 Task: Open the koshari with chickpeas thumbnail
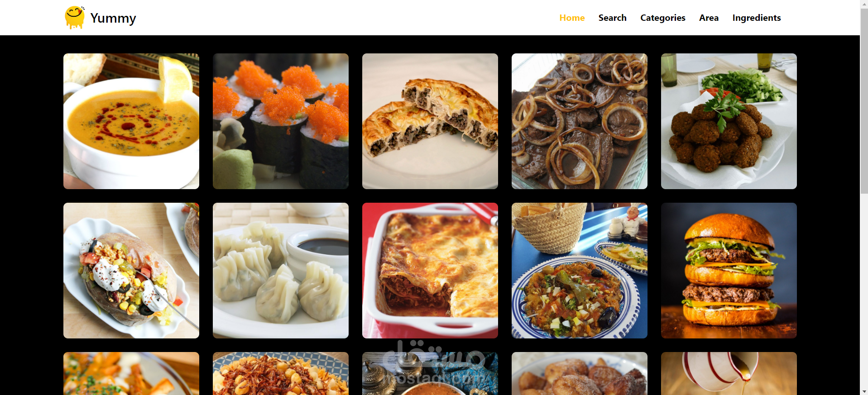pos(281,373)
